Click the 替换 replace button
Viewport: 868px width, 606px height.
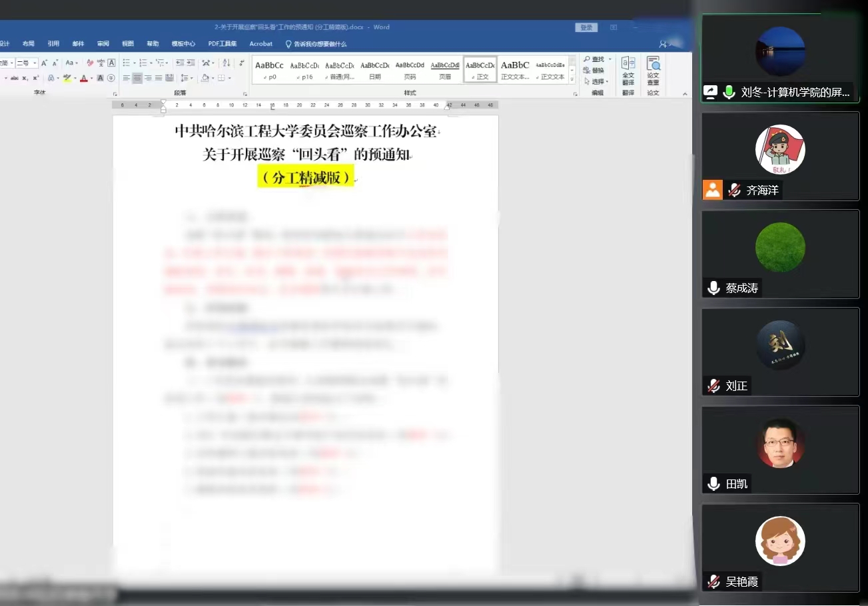coord(594,71)
